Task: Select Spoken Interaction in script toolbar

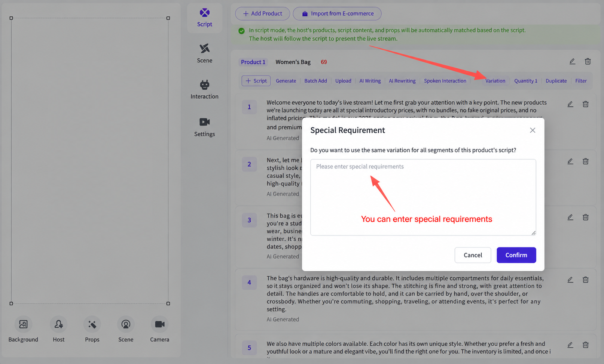Action: click(x=445, y=81)
